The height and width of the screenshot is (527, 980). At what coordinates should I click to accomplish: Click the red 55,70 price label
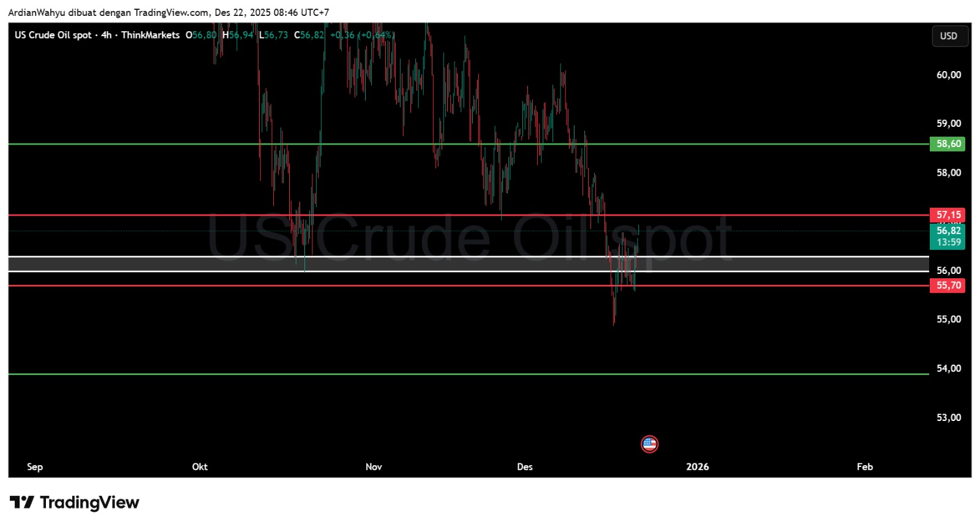[x=948, y=286]
